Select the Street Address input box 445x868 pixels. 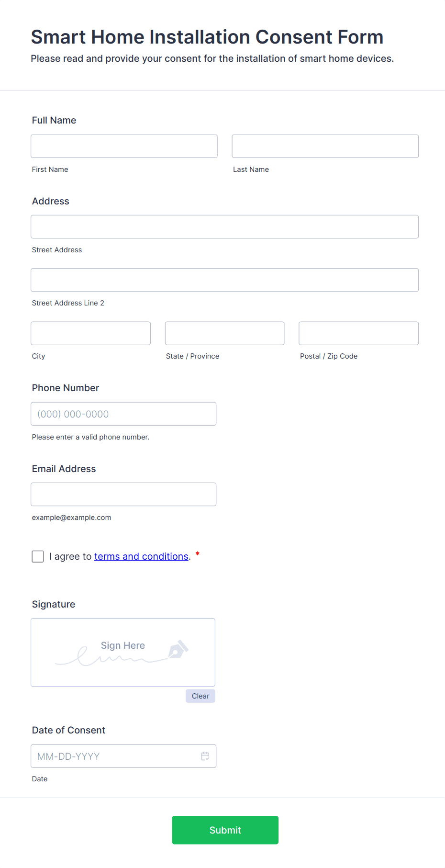224,226
